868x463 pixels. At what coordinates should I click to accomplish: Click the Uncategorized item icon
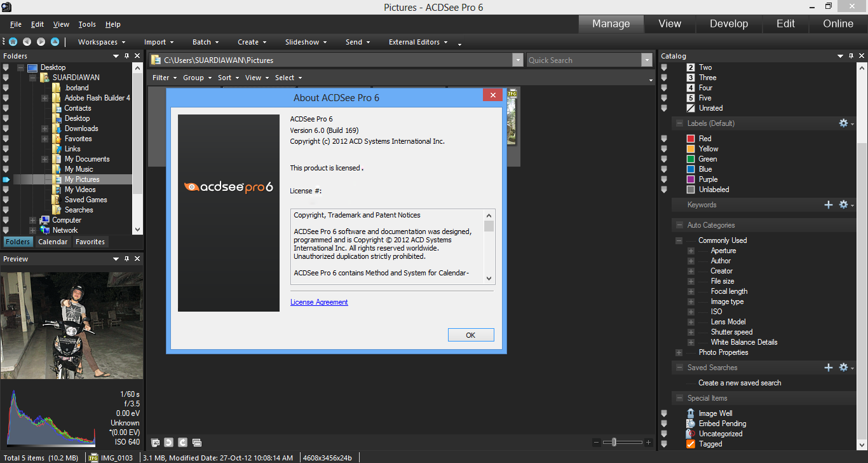(691, 434)
